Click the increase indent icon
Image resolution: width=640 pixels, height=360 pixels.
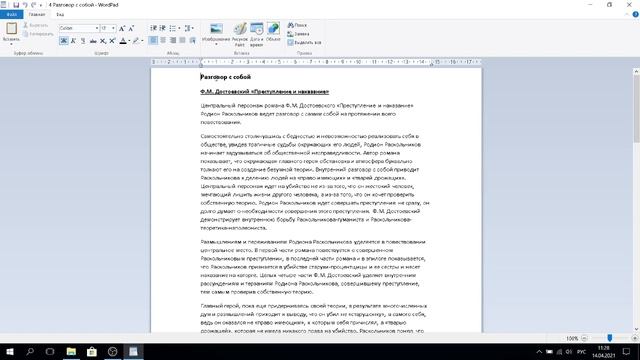point(162,28)
